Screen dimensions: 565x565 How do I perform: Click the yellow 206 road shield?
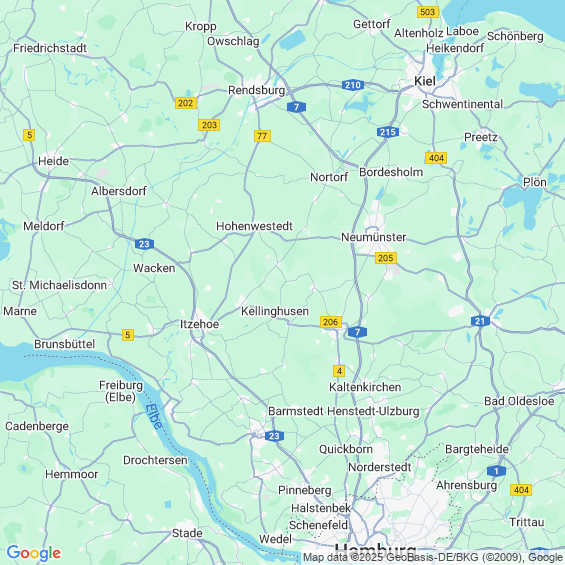(x=331, y=322)
